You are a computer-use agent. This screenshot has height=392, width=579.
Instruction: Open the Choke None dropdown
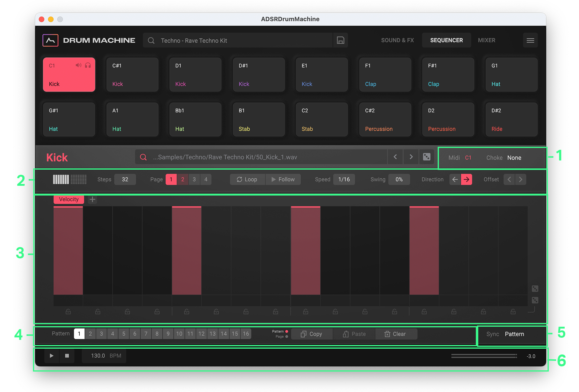[x=514, y=158]
